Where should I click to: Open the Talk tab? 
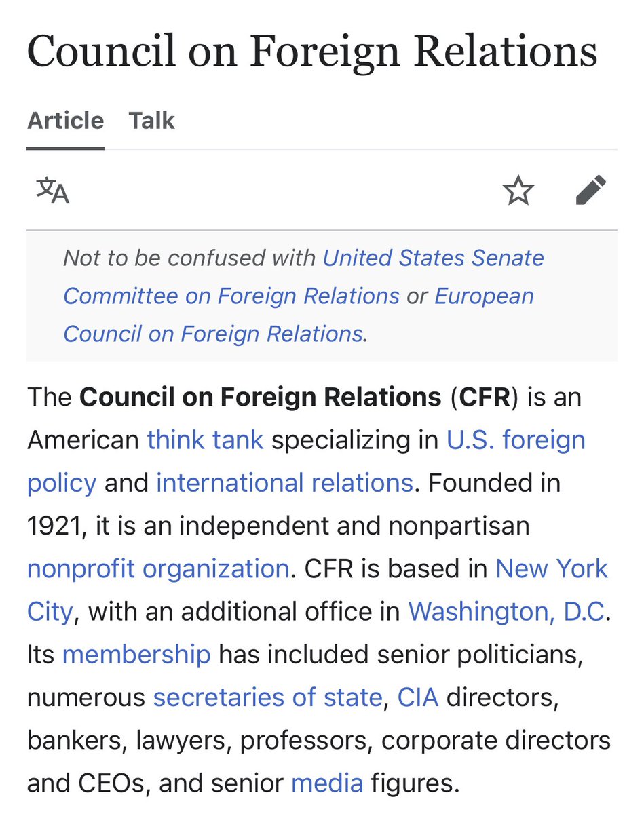pyautogui.click(x=151, y=121)
